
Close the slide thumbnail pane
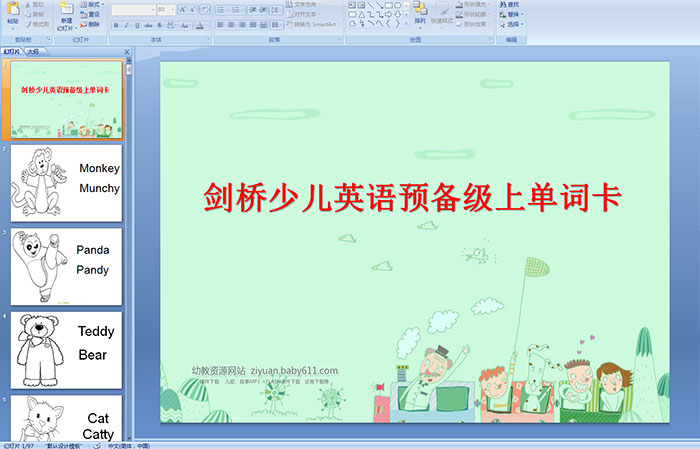pyautogui.click(x=127, y=52)
